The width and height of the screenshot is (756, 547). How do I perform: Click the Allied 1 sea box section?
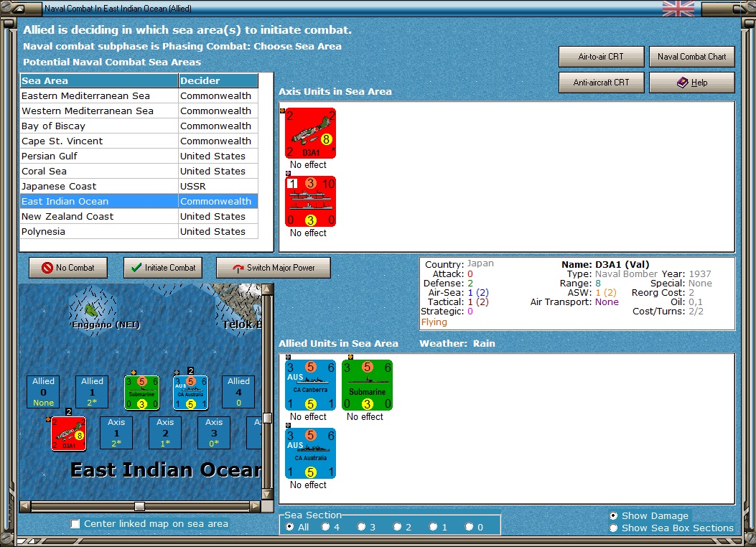(92, 392)
